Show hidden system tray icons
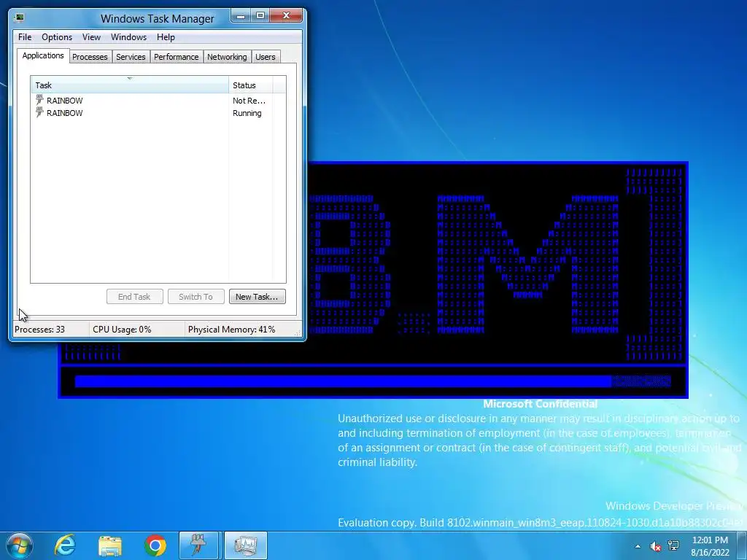The width and height of the screenshot is (747, 560). [x=638, y=546]
